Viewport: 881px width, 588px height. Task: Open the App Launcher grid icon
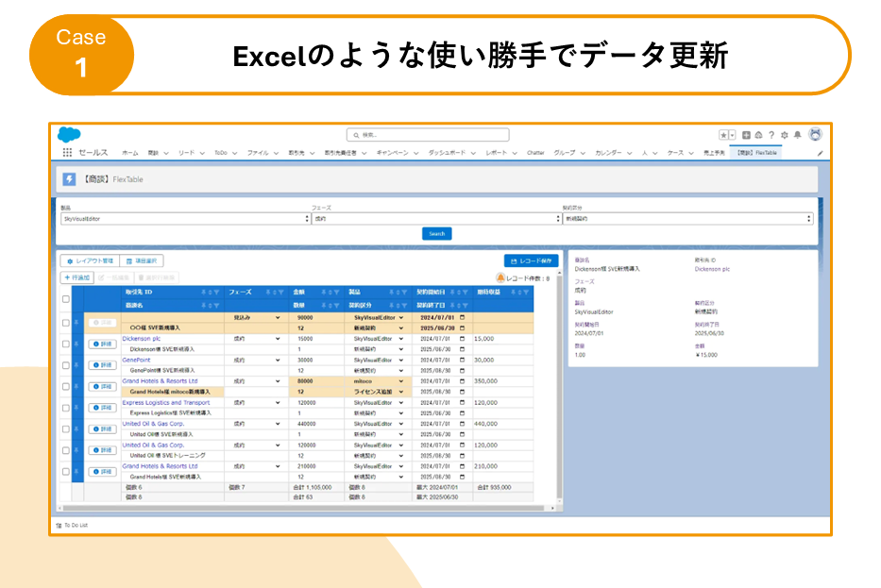[67, 152]
